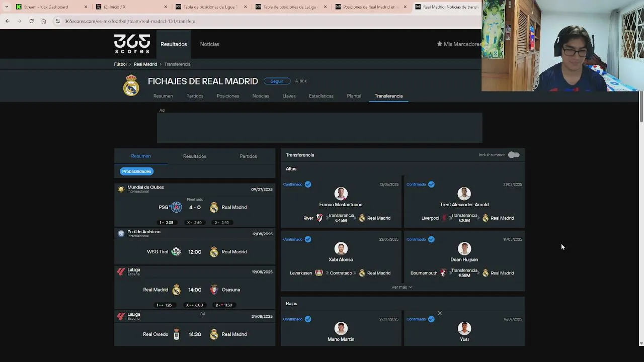
Task: Select the Resumen tab in left panel
Action: (x=141, y=156)
